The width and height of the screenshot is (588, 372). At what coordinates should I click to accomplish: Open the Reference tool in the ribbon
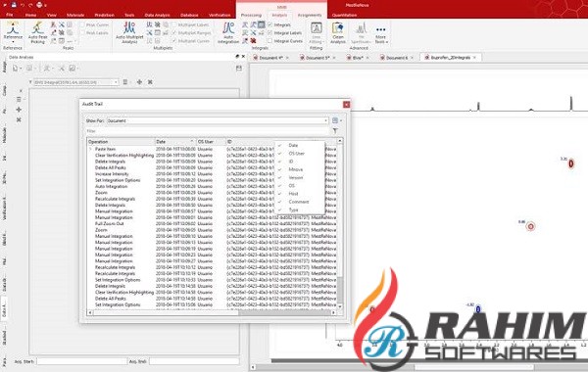coord(13,31)
